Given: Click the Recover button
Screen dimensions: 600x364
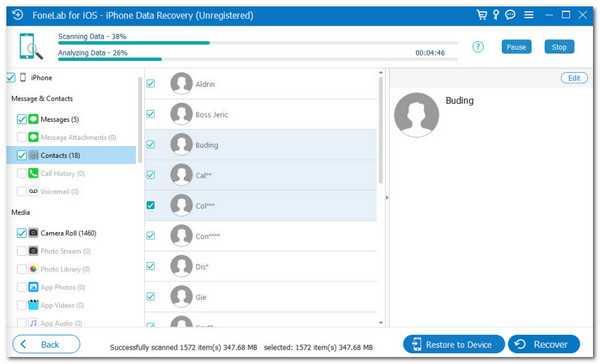Looking at the screenshot, I should tap(544, 344).
